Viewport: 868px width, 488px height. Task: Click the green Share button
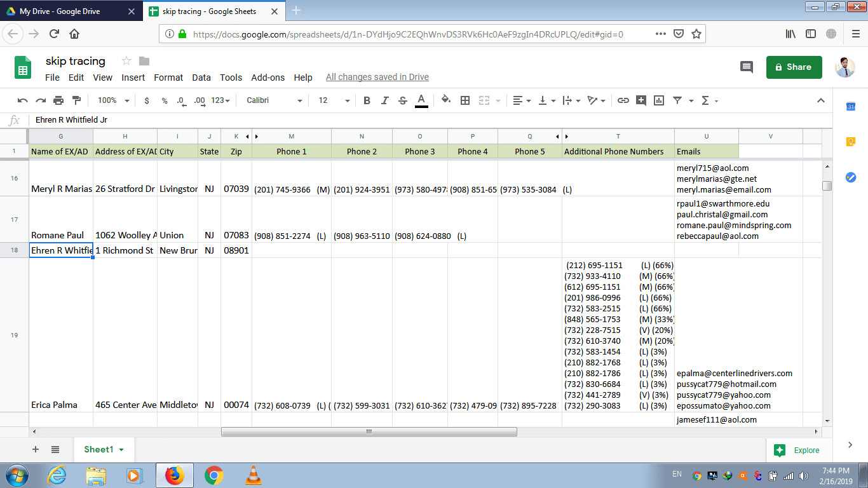794,67
